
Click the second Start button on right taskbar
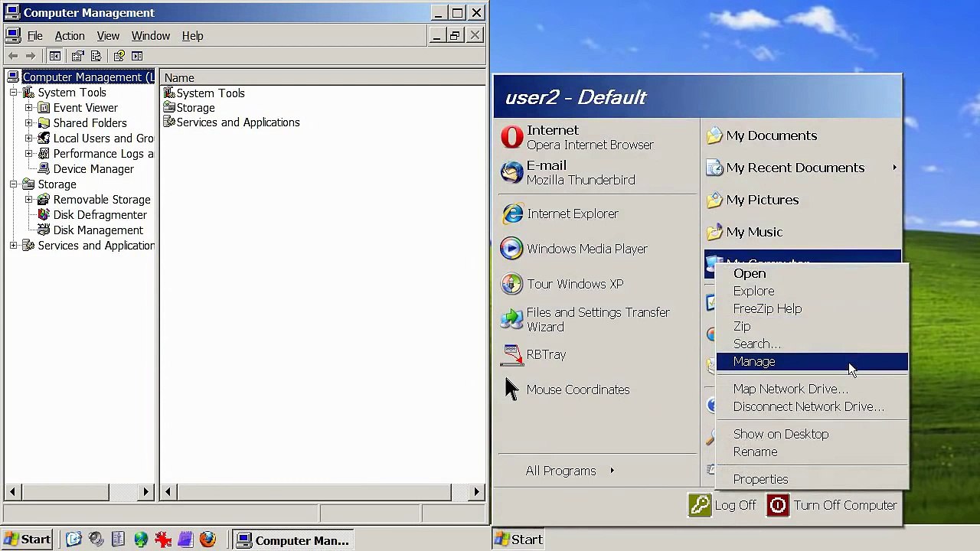tap(519, 540)
